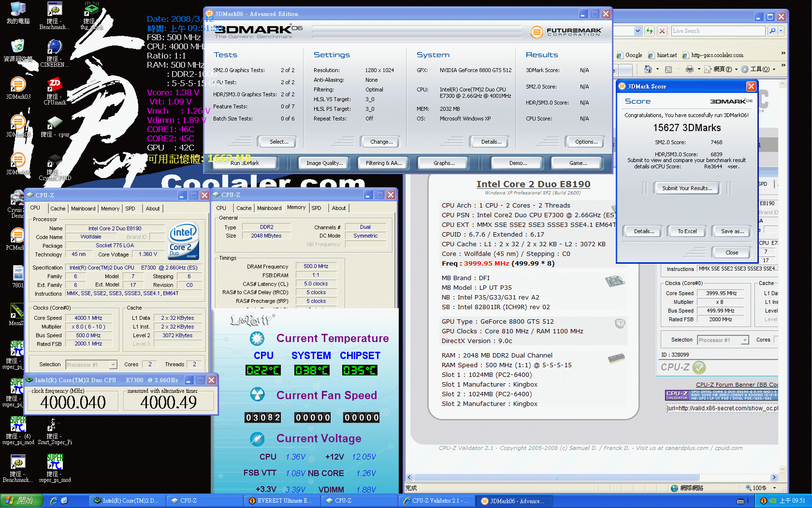Expand the Print dropdown arrow in IE toolbar
Screen dimensions: 812x508
coord(699,69)
